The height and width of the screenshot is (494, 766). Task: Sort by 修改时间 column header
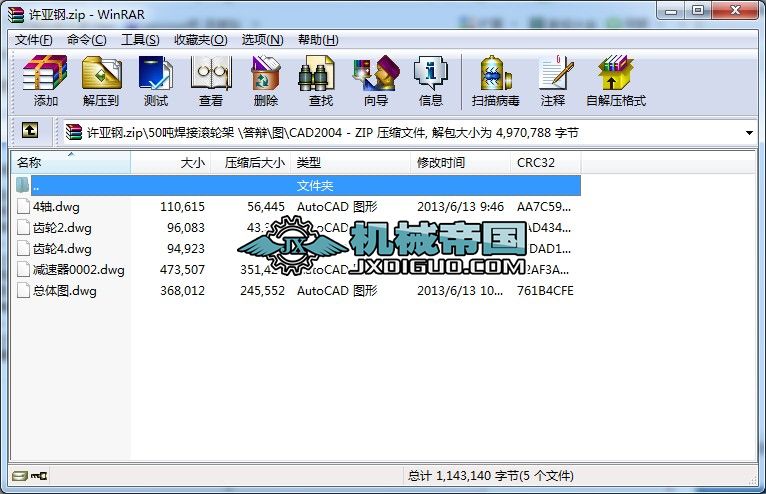coord(461,163)
